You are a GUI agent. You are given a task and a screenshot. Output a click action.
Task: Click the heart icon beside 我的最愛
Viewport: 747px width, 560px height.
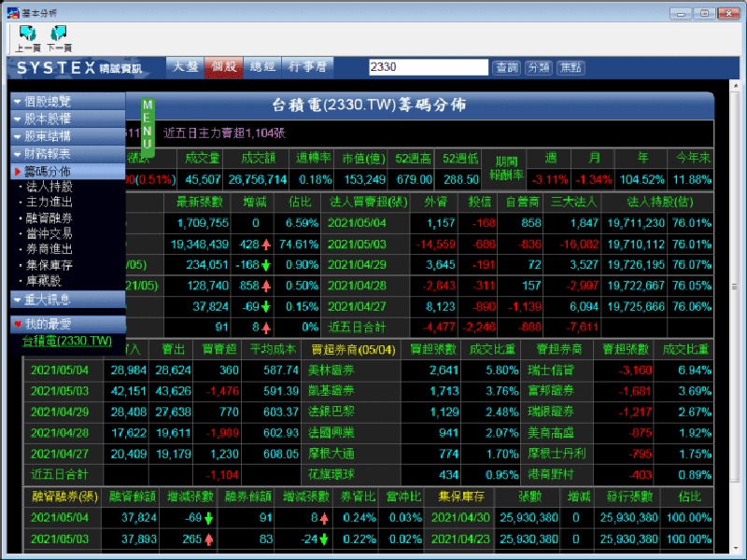pos(18,324)
